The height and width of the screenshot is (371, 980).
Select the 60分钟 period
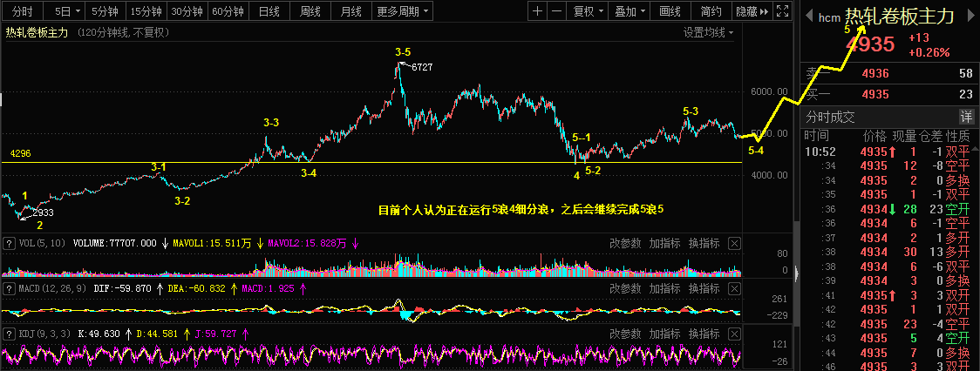[x=228, y=11]
